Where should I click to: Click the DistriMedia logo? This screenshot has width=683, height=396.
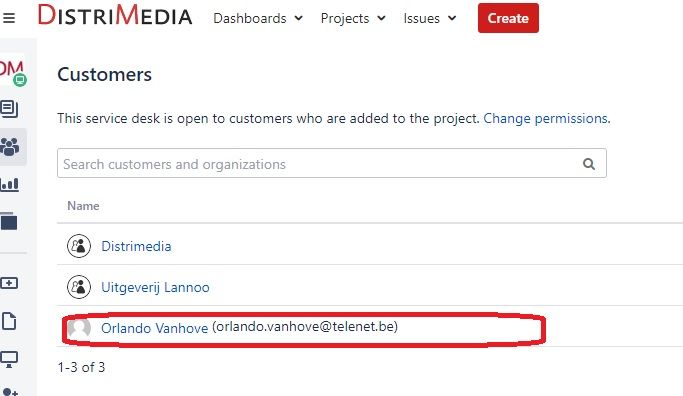[115, 16]
